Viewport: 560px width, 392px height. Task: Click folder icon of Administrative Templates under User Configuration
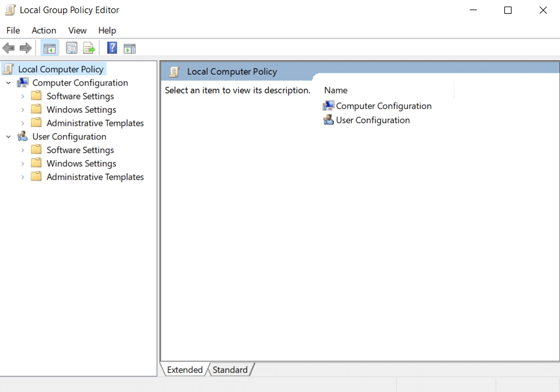click(x=36, y=176)
